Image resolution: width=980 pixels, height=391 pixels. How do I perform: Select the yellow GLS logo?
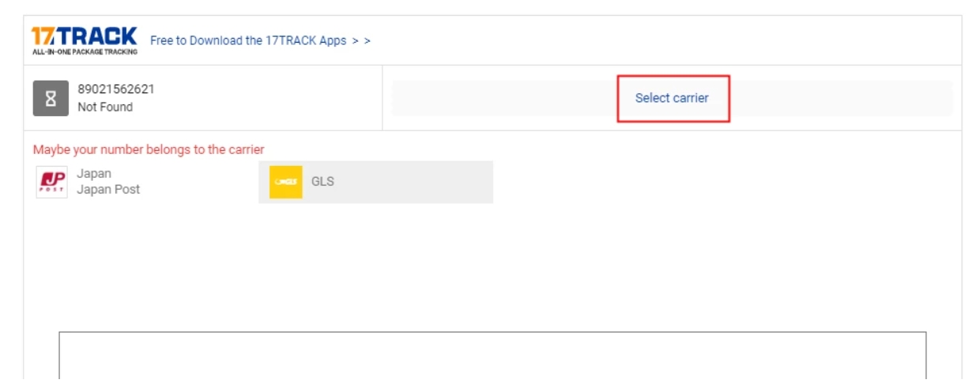[x=285, y=182]
